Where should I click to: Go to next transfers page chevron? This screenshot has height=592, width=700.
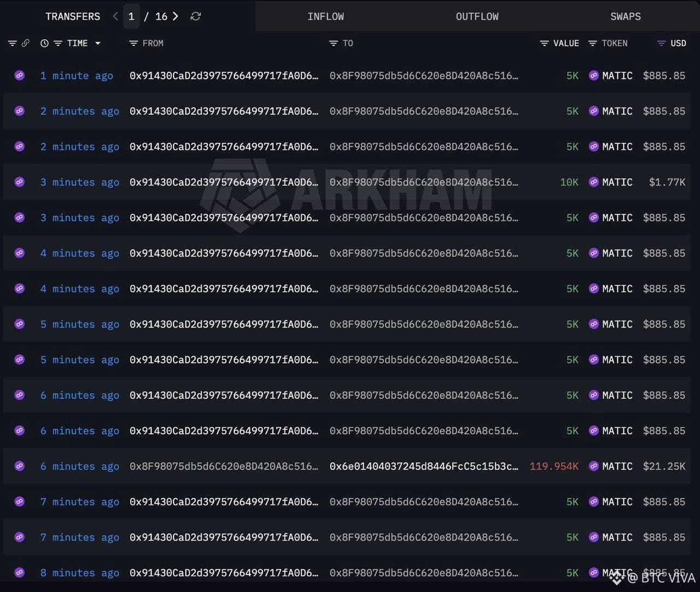point(175,16)
